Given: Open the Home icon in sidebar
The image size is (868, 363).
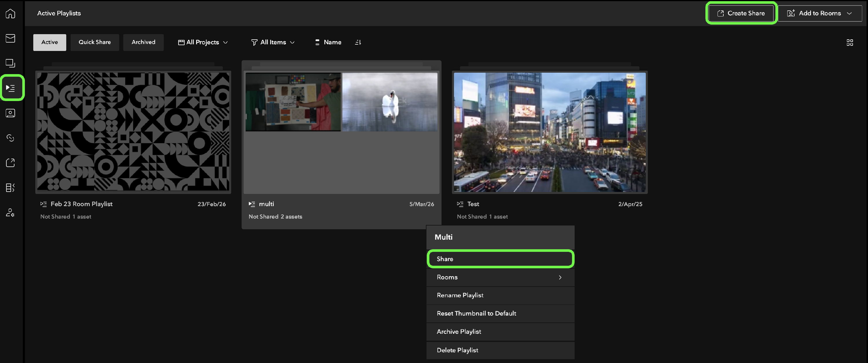Looking at the screenshot, I should coord(10,14).
